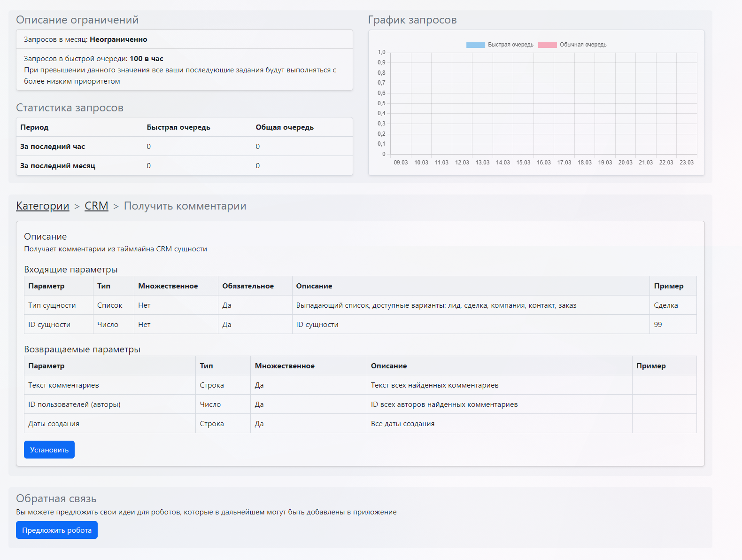Open the Категории breadcrumb link
The width and height of the screenshot is (742, 560).
pos(43,206)
